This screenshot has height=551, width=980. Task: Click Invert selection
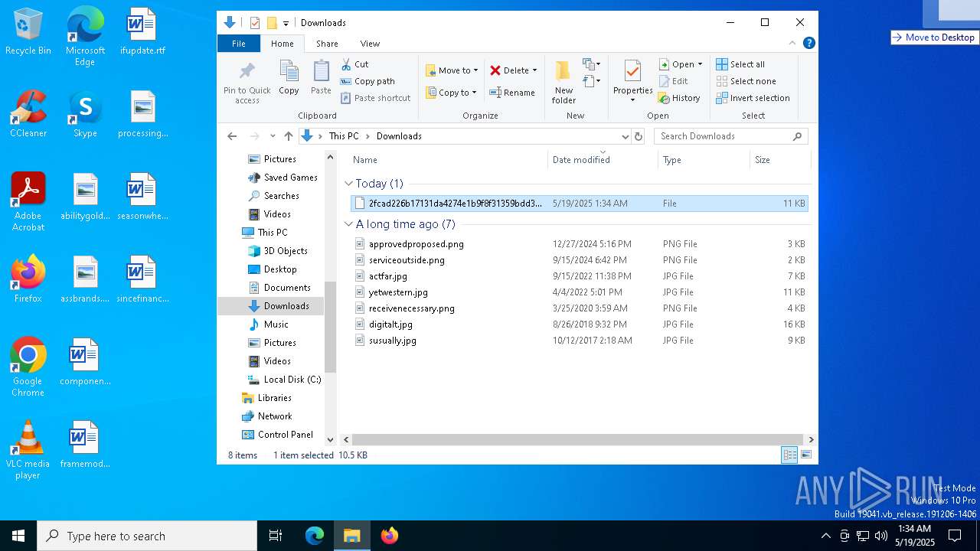753,98
